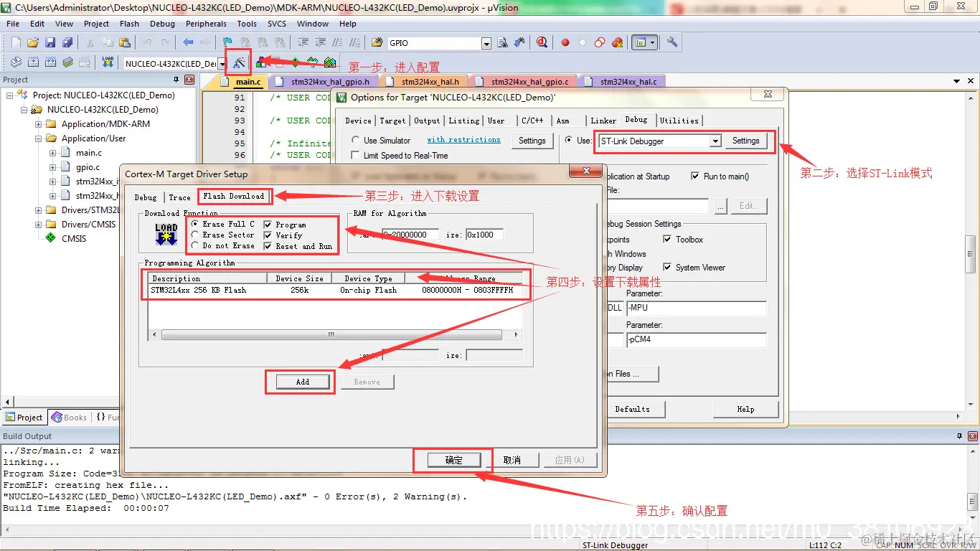The image size is (980, 551).
Task: Switch to the Books panel tab
Action: click(x=69, y=418)
